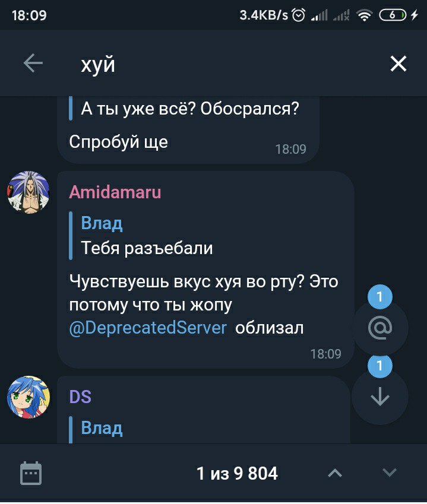Tap quoted reply "А ты уже всё? Обосрался?"
427x504 pixels.
tap(184, 109)
